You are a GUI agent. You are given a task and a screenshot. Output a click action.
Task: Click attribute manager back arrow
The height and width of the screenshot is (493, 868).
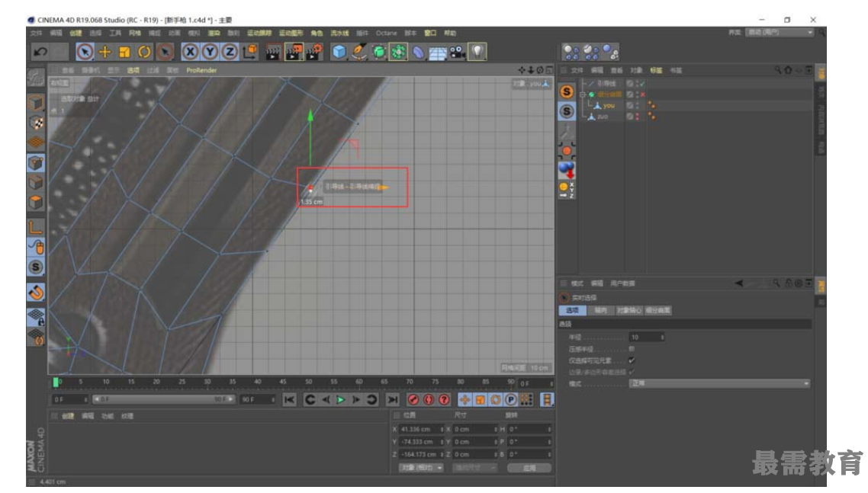coord(739,283)
